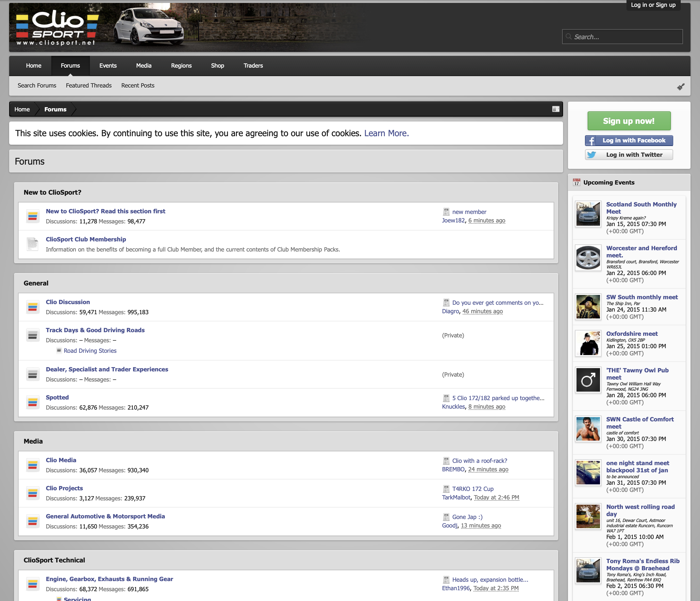Screen dimensions: 700x601
Task: Click the Twitter bird icon
Action: tap(591, 155)
